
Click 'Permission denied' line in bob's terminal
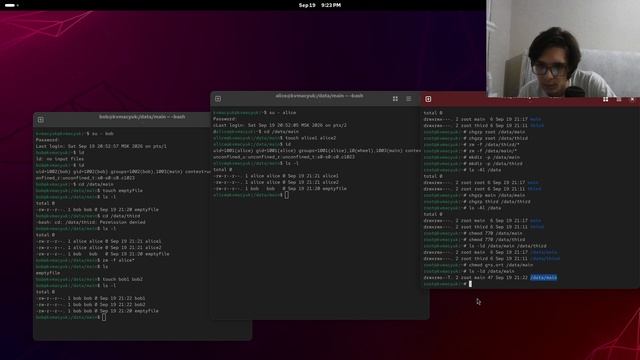click(91, 222)
